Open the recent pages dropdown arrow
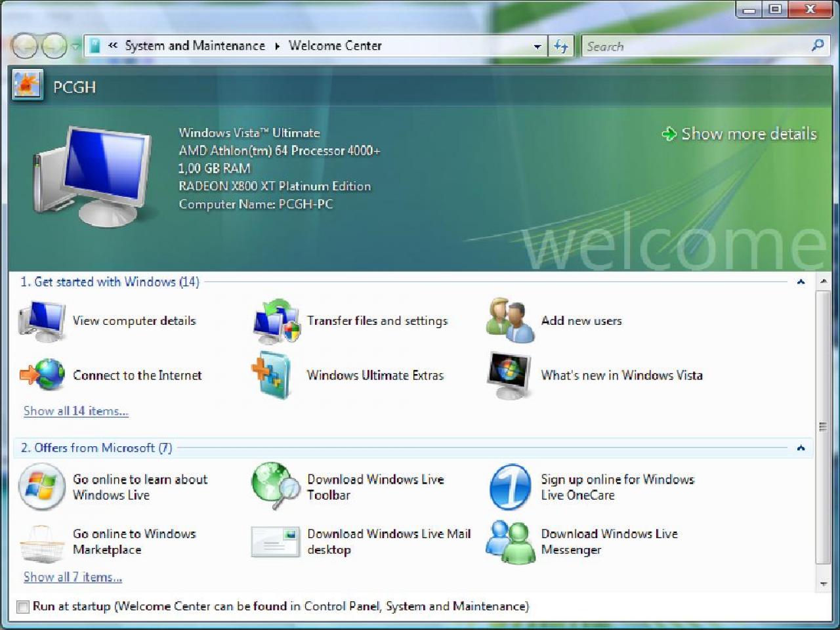840x630 pixels. pos(75,46)
